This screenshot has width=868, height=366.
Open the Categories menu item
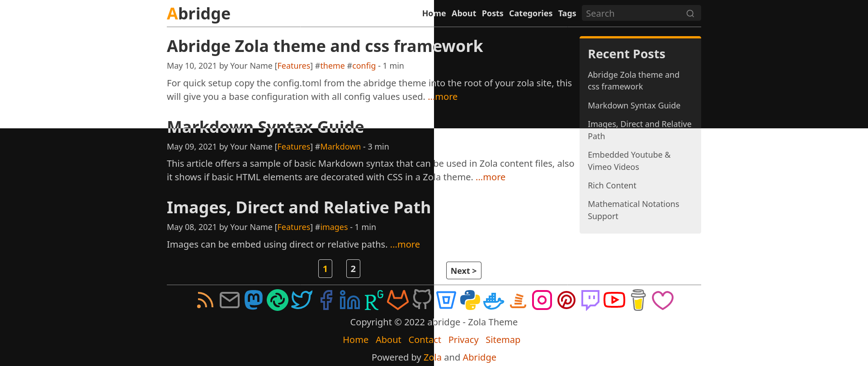(x=531, y=14)
